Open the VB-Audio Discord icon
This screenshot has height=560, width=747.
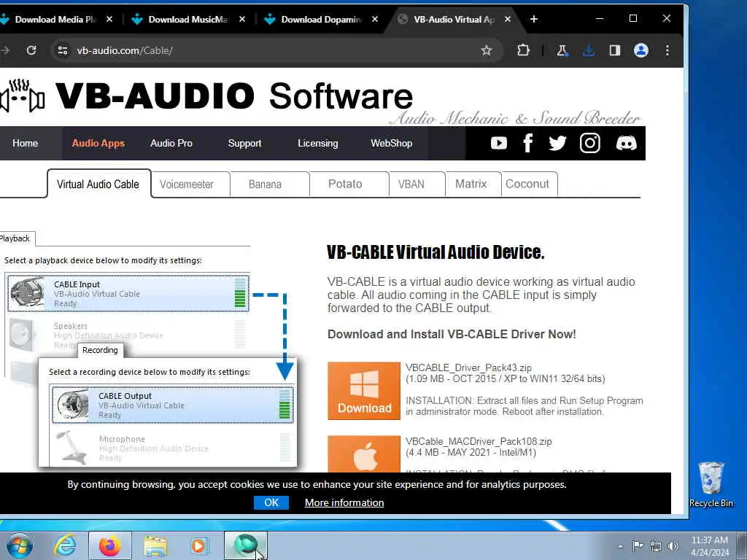point(626,143)
